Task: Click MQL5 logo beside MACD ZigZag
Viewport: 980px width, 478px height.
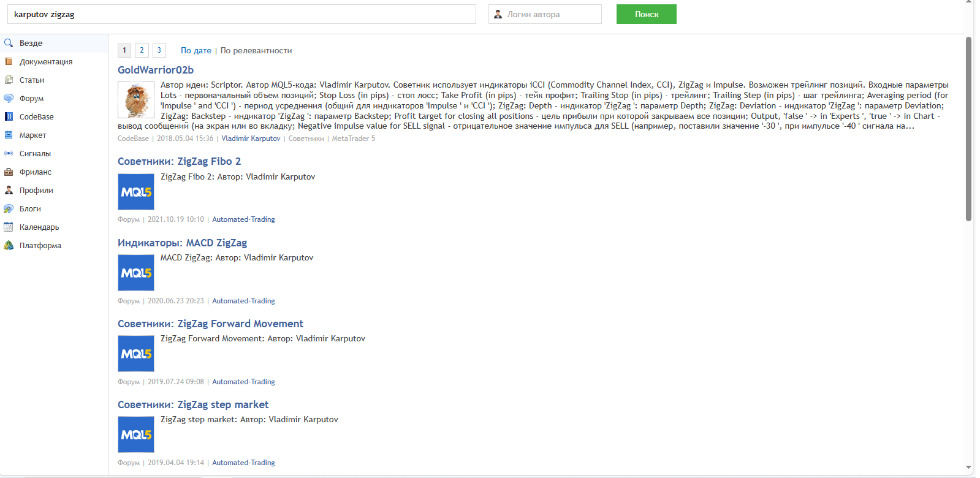Action: pyautogui.click(x=136, y=273)
